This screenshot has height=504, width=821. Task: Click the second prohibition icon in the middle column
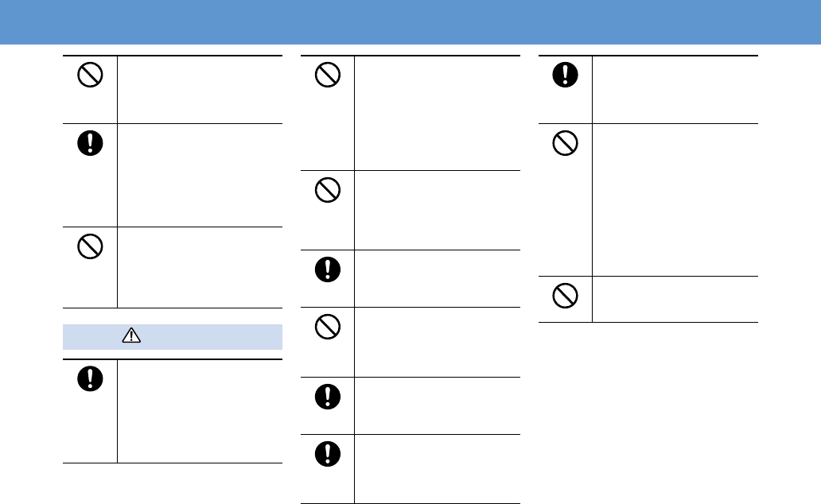tap(328, 190)
